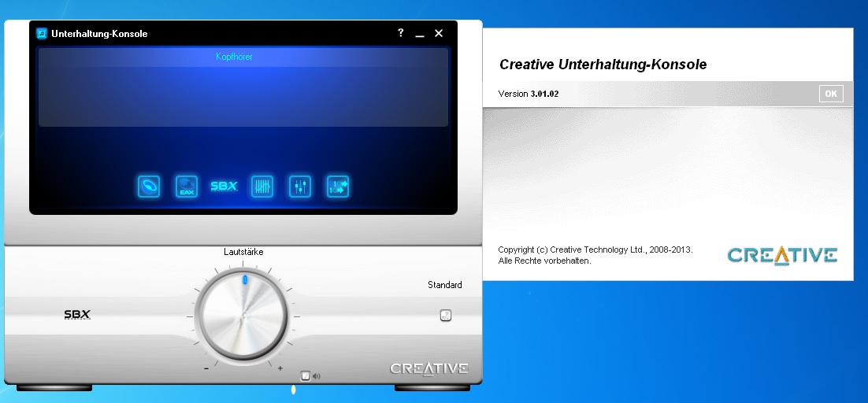Click the Lautstärke volume knob

click(242, 316)
